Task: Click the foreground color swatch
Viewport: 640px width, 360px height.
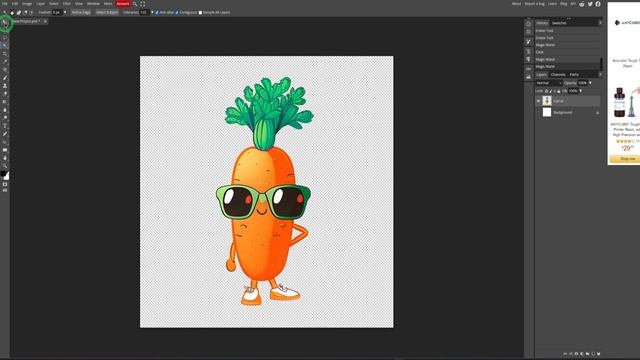Action: (x=3, y=173)
